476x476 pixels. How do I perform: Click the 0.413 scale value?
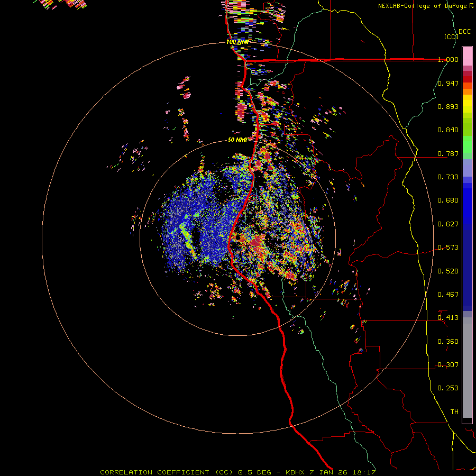[448, 318]
